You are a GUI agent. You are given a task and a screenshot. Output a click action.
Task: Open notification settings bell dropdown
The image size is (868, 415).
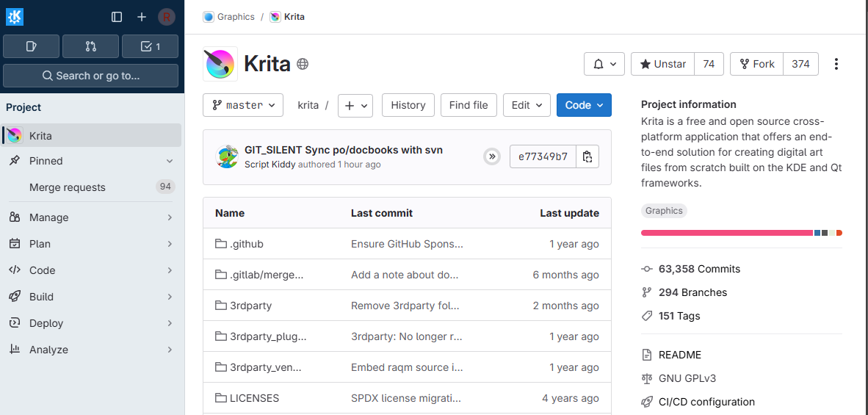[x=604, y=64]
